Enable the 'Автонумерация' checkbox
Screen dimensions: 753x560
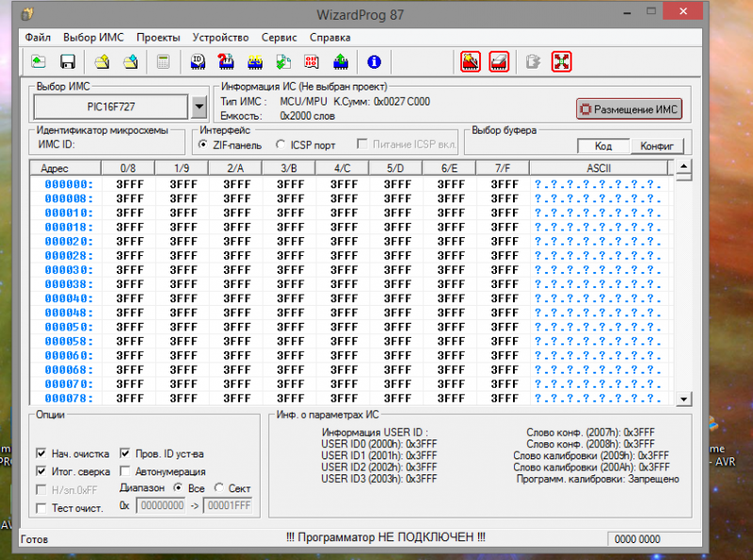click(x=125, y=472)
